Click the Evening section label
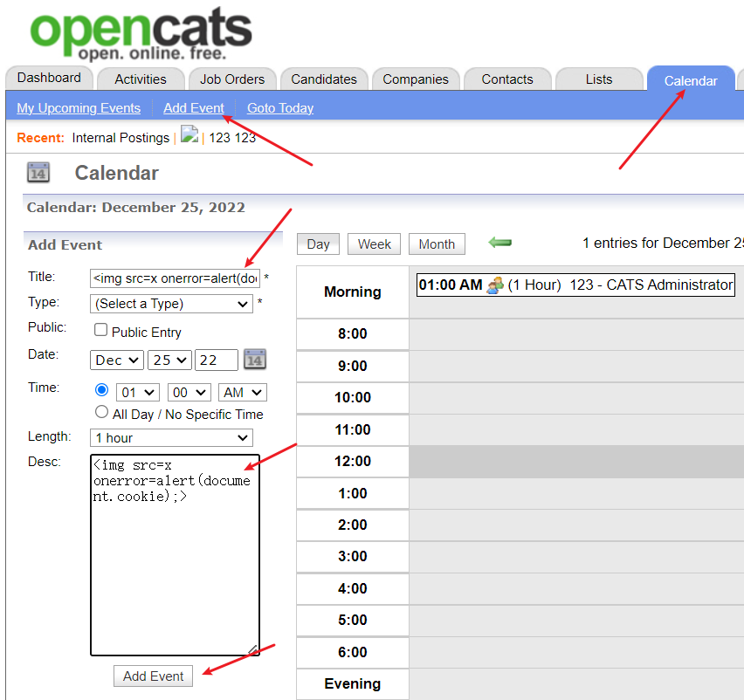 [x=353, y=683]
